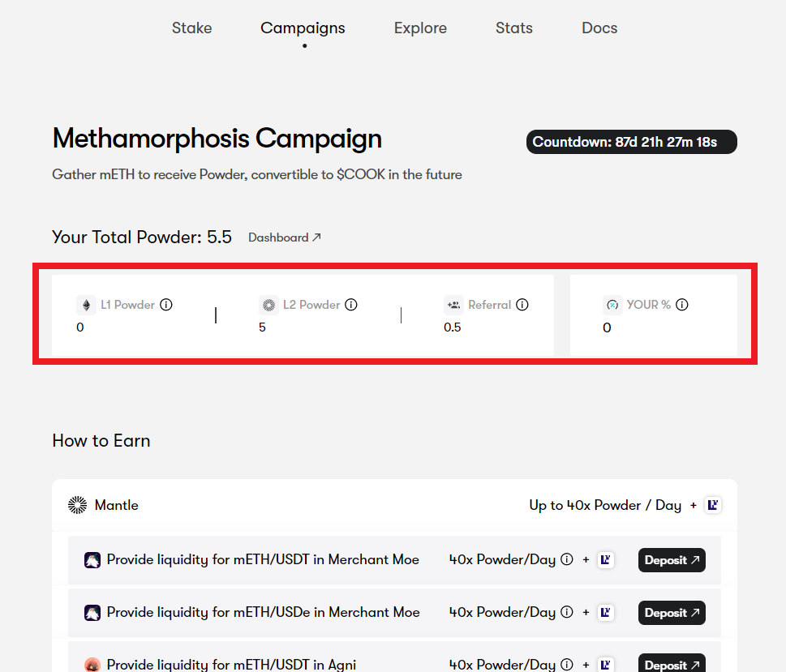This screenshot has width=786, height=672.
Task: Click the Agni protocol icon
Action: pos(92,665)
